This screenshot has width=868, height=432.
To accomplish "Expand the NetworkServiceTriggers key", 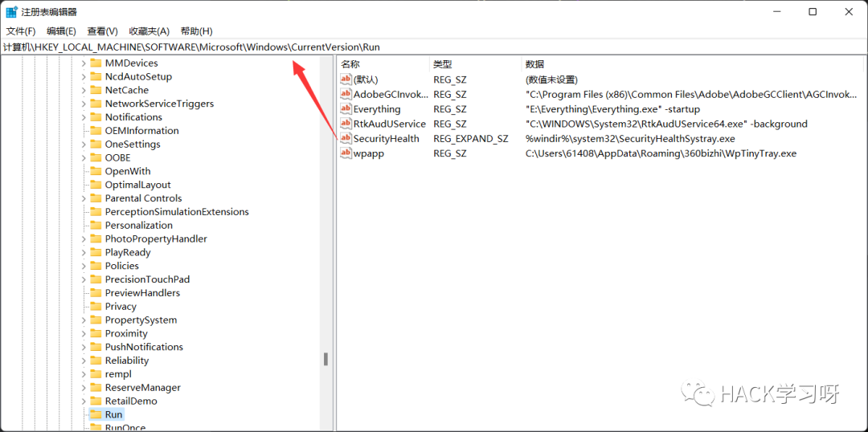I will (x=84, y=104).
